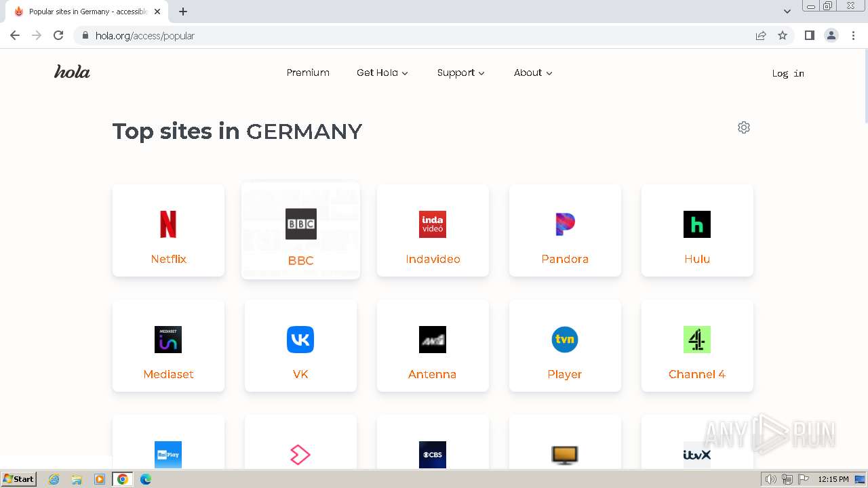Bookmark this page with star icon

pos(783,35)
